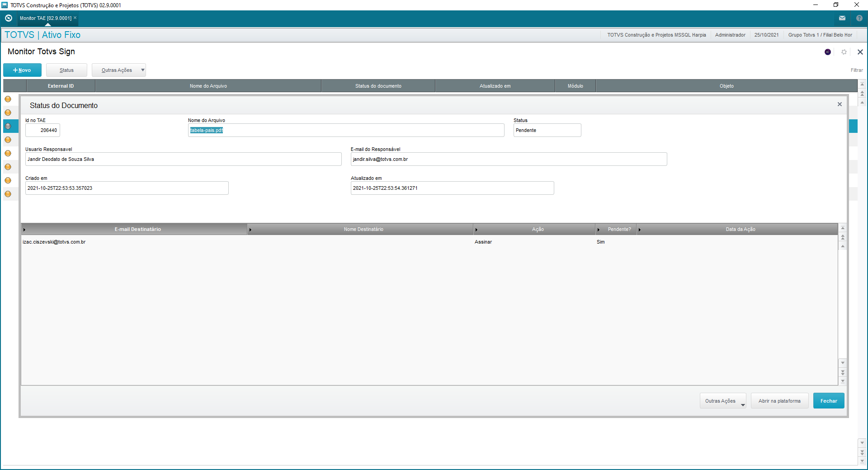Click the Criado em timestamp field
Image resolution: width=868 pixels, height=470 pixels.
(127, 188)
